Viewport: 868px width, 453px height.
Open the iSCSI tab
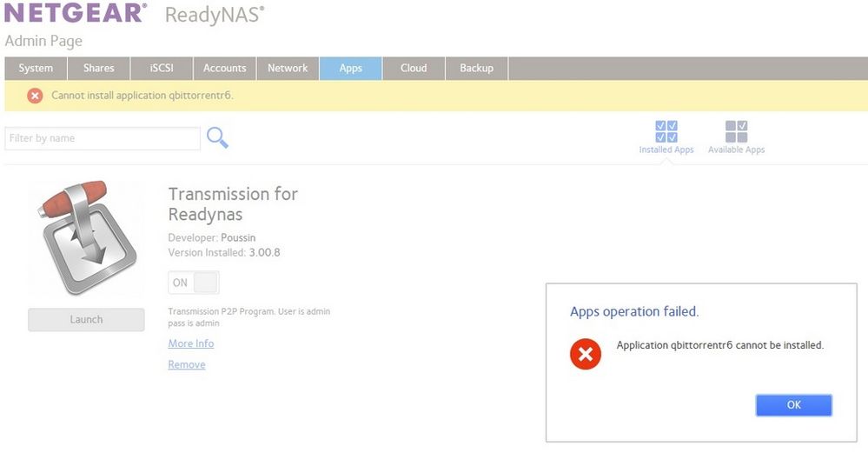click(162, 68)
